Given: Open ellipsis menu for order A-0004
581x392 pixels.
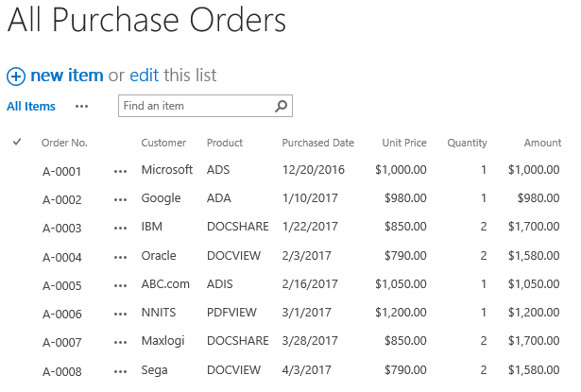Looking at the screenshot, I should point(120,257).
